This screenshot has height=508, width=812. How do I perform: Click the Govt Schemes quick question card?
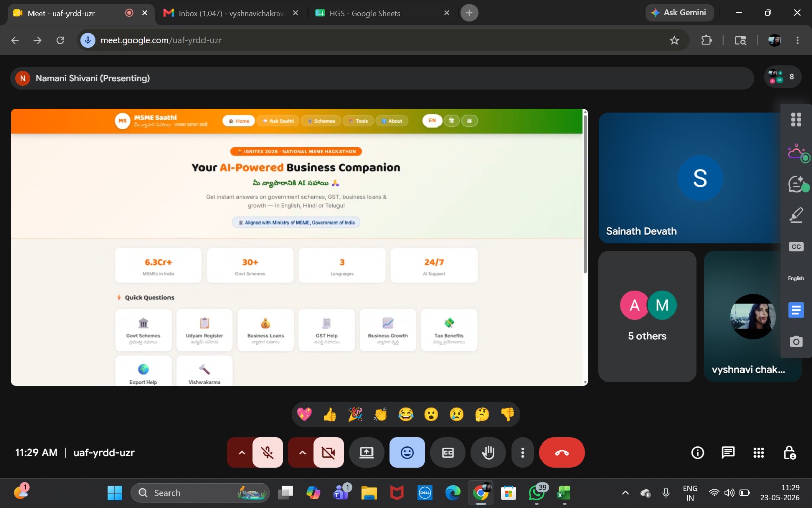coord(143,330)
